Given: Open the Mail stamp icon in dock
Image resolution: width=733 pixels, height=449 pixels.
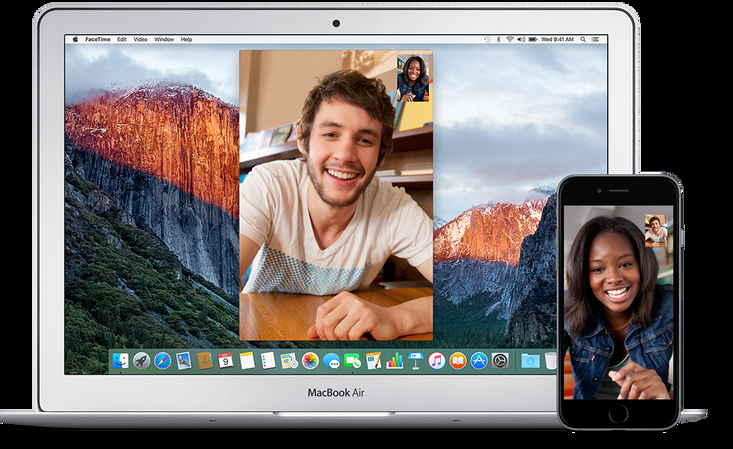Looking at the screenshot, I should click(184, 361).
